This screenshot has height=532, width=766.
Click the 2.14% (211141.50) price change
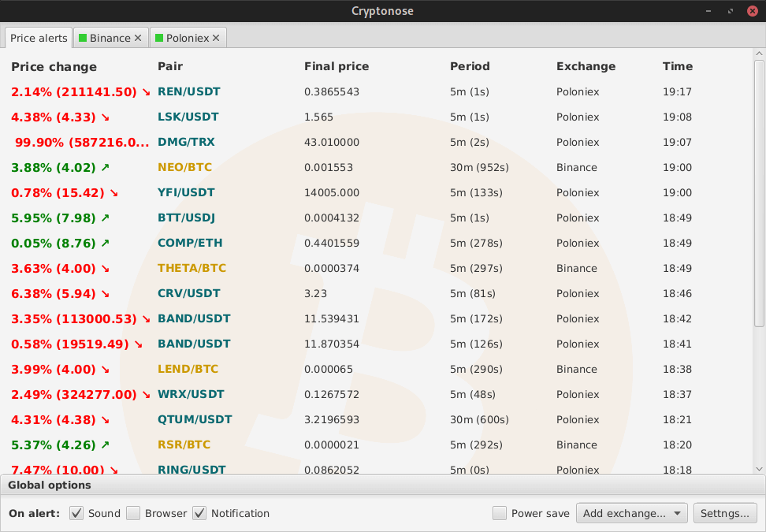pos(74,92)
